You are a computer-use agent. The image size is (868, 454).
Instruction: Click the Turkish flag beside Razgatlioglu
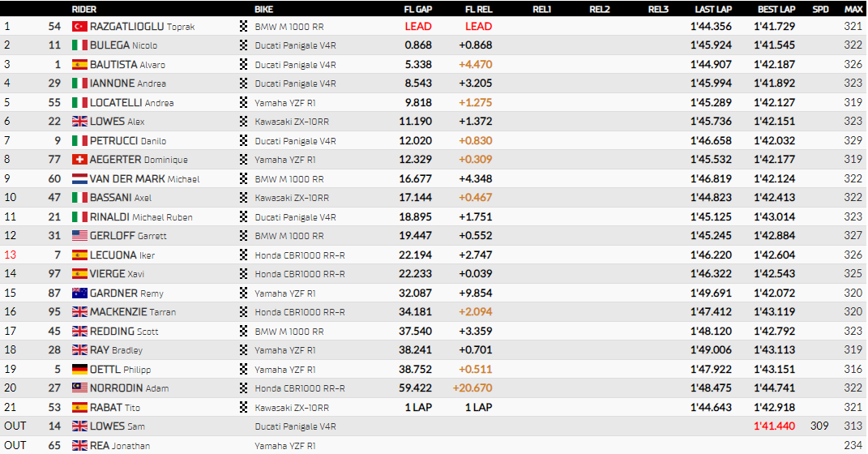coord(79,27)
